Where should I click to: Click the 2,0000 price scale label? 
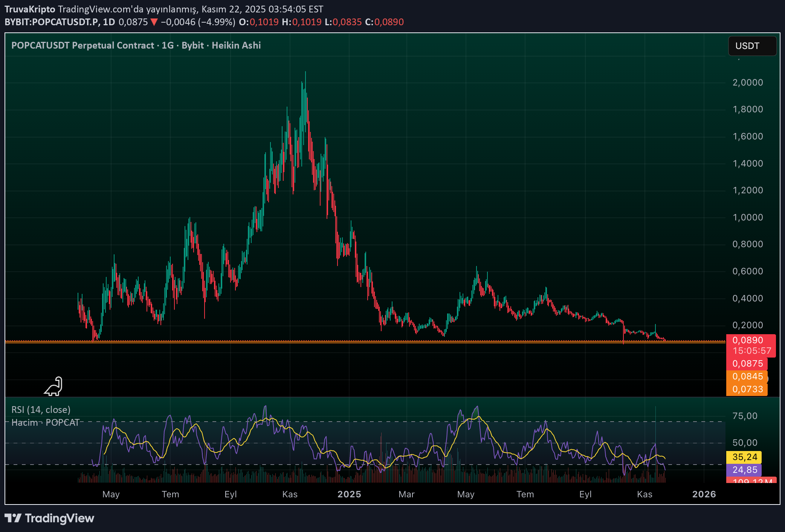coord(747,83)
